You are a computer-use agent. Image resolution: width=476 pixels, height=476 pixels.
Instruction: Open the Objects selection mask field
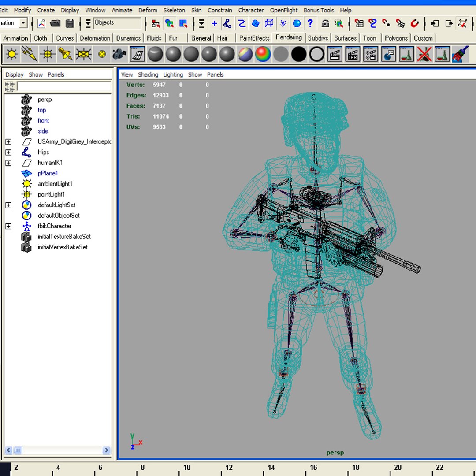point(117,23)
